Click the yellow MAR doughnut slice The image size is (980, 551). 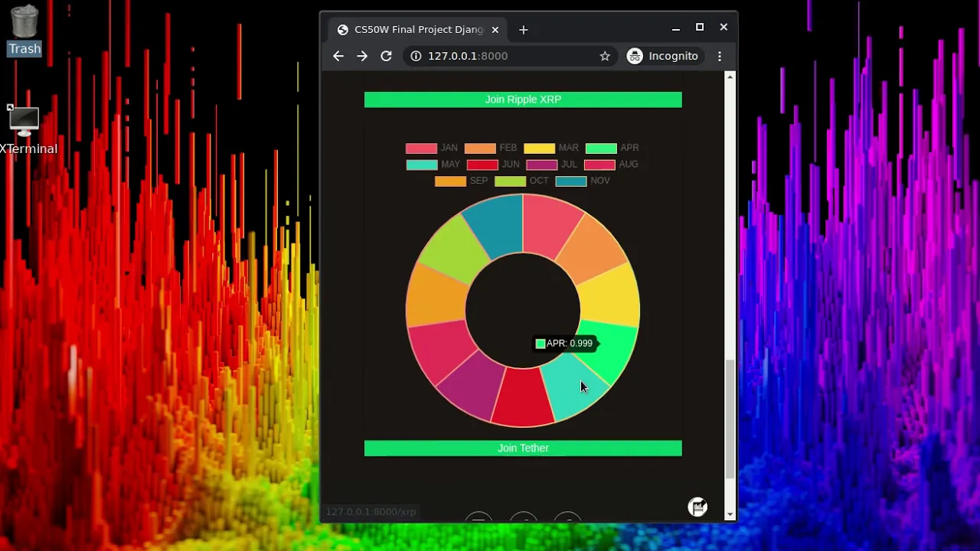coord(609,295)
